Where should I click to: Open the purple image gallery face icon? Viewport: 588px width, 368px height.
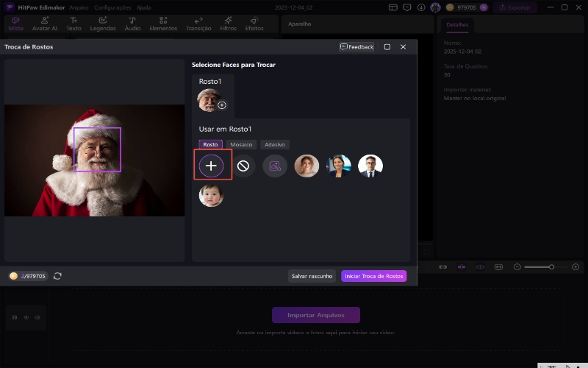[x=275, y=166]
